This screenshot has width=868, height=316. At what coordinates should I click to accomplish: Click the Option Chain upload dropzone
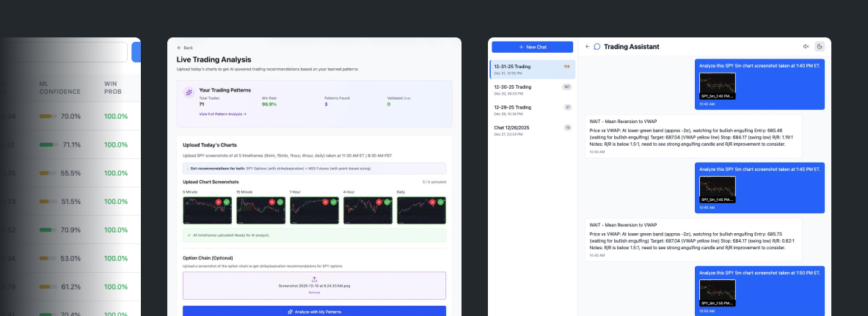click(x=315, y=285)
